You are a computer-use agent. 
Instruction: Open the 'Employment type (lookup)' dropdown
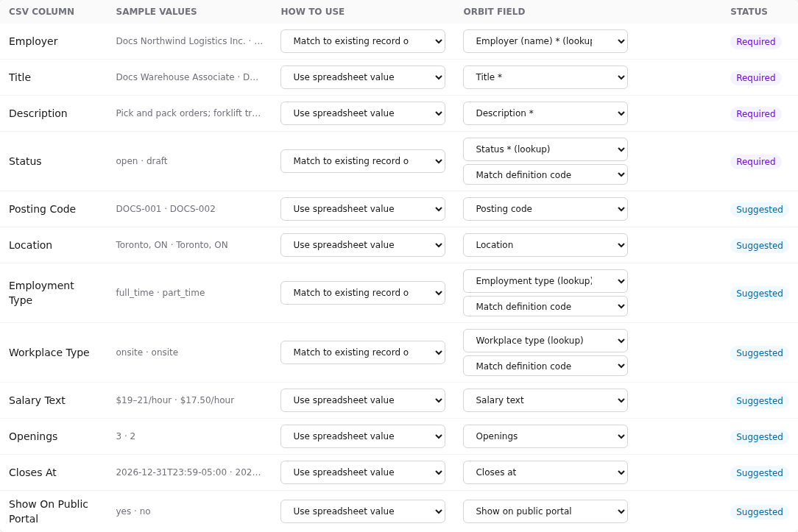pyautogui.click(x=545, y=281)
